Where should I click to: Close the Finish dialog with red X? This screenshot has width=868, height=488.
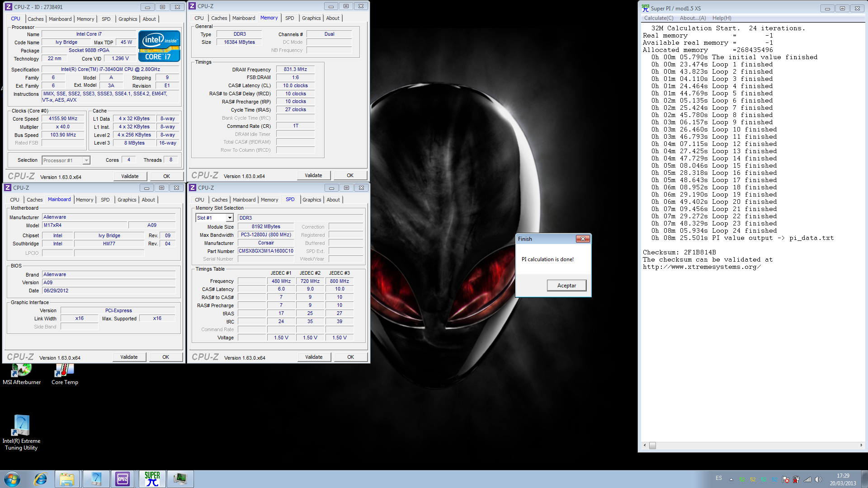tap(583, 239)
